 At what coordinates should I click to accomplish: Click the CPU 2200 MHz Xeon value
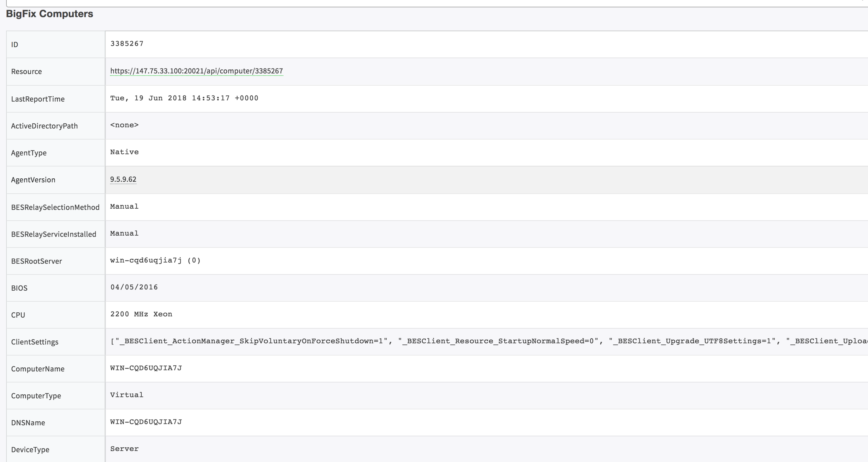(x=141, y=314)
